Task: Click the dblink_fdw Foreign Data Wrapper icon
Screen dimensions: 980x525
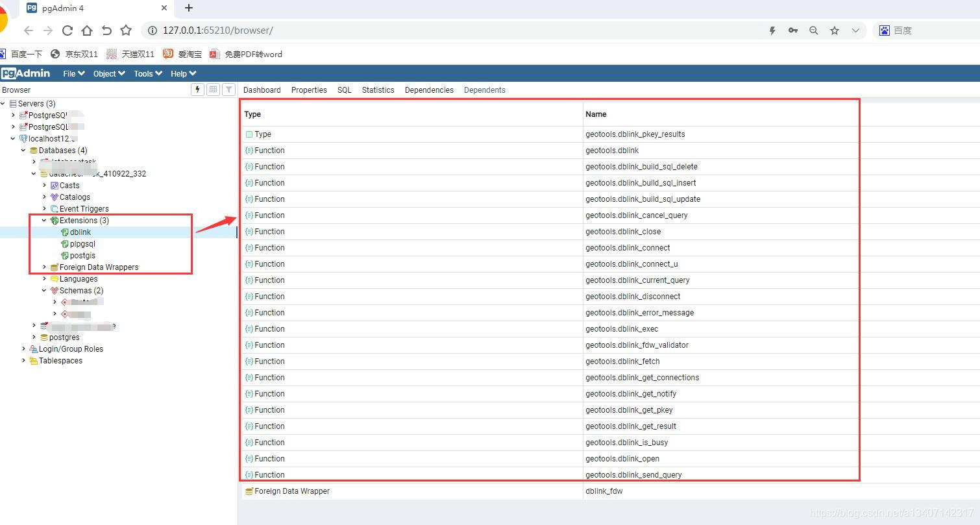Action: point(249,491)
